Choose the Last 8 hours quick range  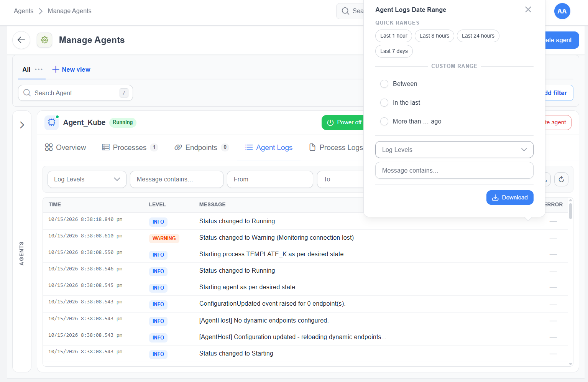[434, 36]
